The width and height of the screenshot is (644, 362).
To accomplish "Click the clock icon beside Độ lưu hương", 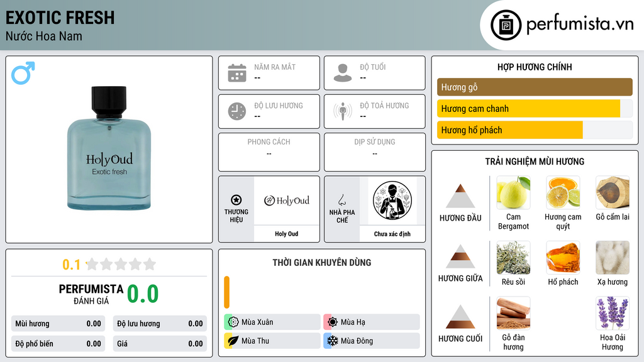I will [237, 111].
